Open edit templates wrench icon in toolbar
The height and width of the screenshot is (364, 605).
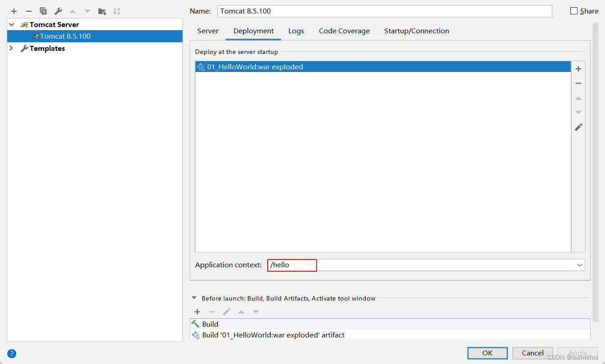pos(58,11)
